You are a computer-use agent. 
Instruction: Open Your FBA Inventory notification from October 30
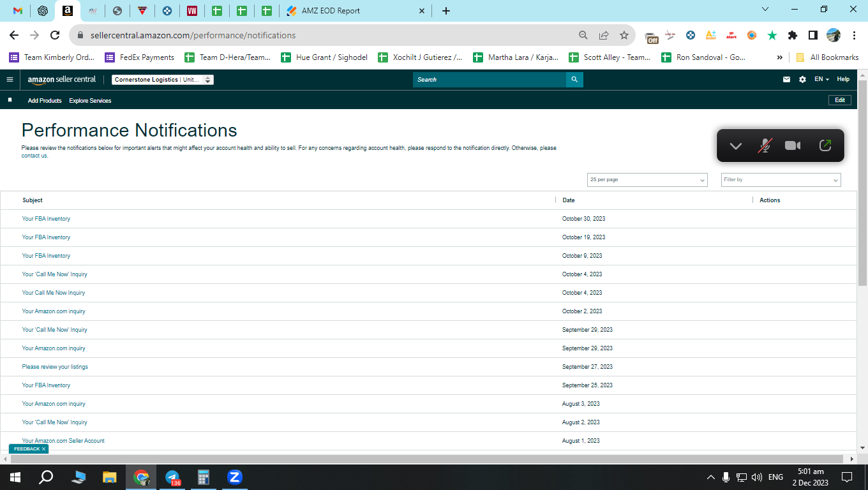click(x=46, y=219)
